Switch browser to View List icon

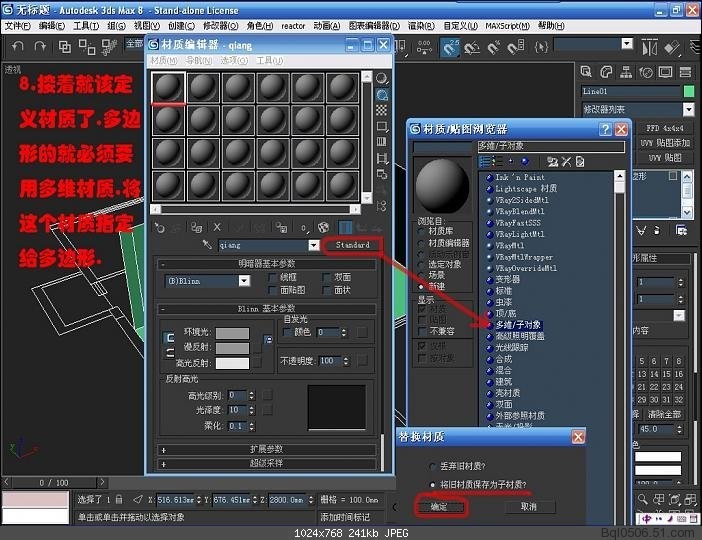coord(484,162)
